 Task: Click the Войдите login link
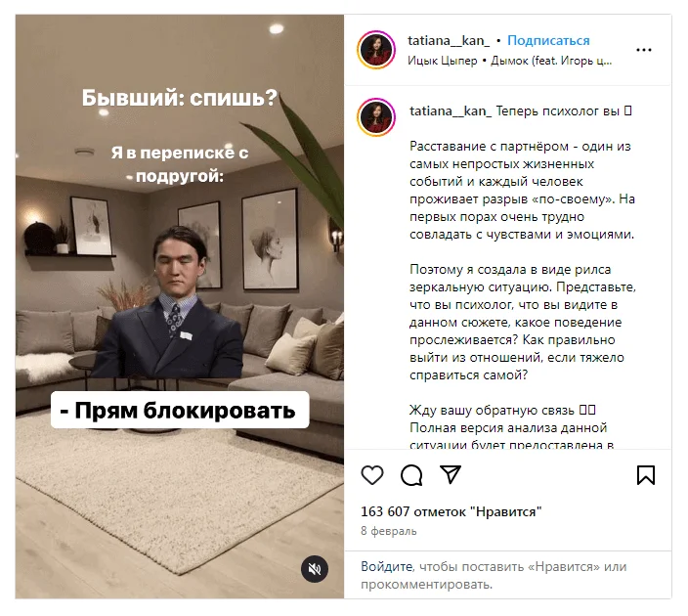pyautogui.click(x=387, y=567)
